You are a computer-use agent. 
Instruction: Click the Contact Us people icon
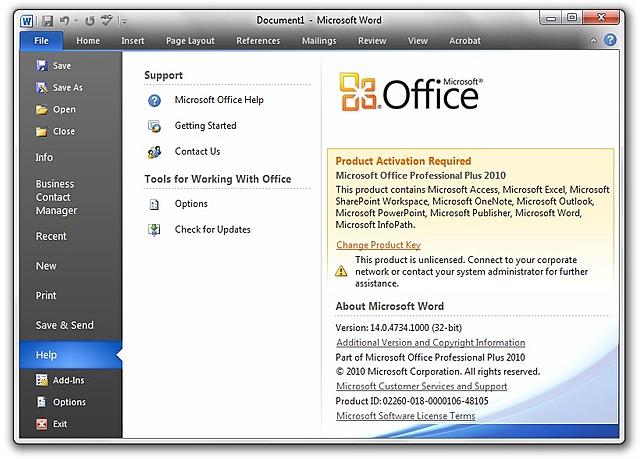click(x=154, y=152)
